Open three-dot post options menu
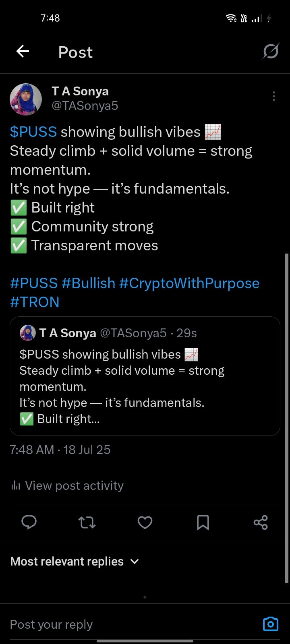The image size is (290, 644). pyautogui.click(x=273, y=96)
